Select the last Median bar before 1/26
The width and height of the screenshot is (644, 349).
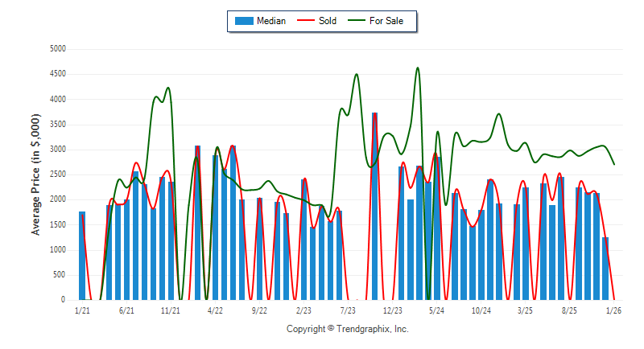(x=605, y=268)
